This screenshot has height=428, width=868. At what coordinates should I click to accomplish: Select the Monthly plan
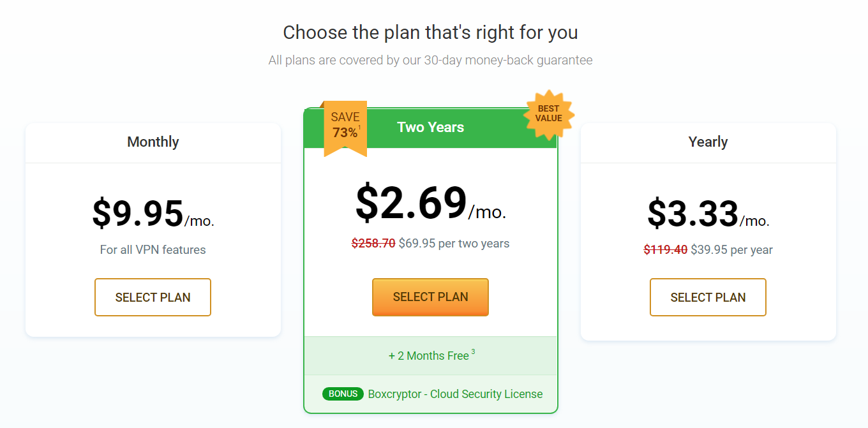point(153,297)
